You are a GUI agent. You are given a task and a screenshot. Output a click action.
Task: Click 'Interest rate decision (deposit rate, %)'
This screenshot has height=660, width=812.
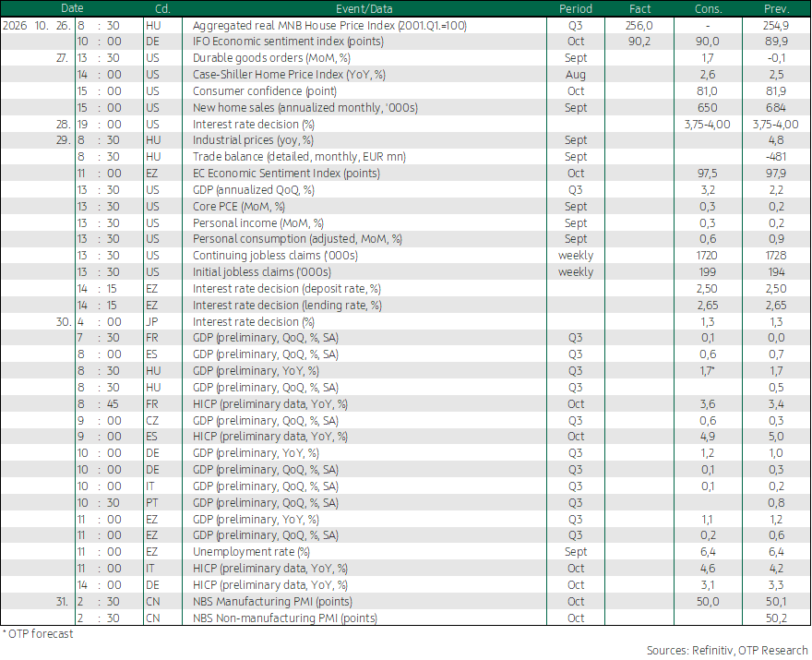(286, 289)
